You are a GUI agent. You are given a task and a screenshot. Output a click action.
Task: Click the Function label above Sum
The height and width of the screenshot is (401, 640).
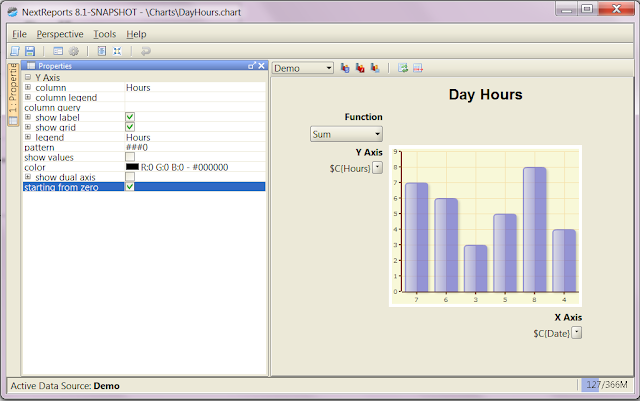363,117
